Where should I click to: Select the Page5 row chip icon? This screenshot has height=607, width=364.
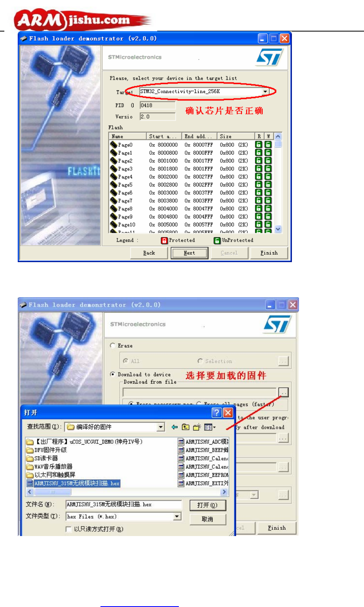114,184
